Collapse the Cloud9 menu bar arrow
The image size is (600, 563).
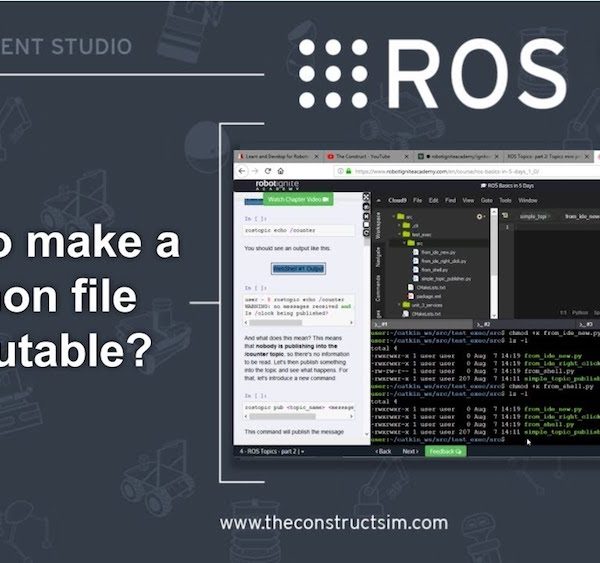pos(379,201)
